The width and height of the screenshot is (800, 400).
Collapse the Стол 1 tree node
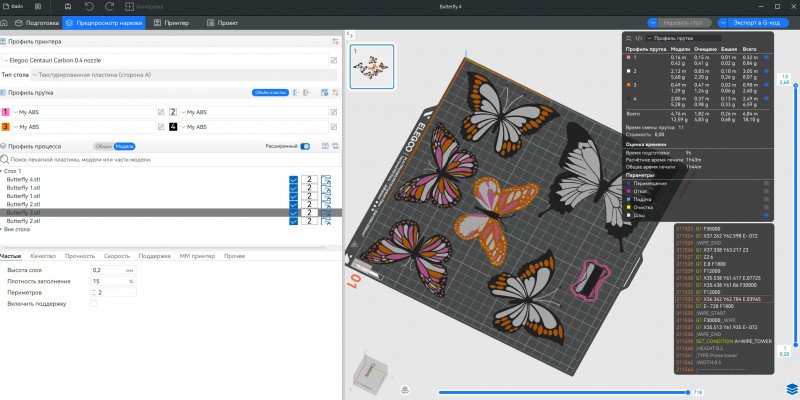point(4,171)
